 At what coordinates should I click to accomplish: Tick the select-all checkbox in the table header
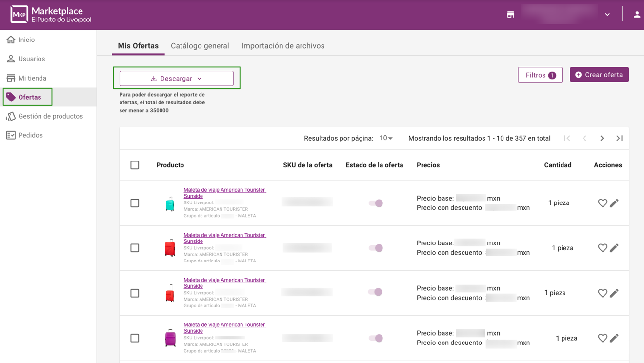135,165
